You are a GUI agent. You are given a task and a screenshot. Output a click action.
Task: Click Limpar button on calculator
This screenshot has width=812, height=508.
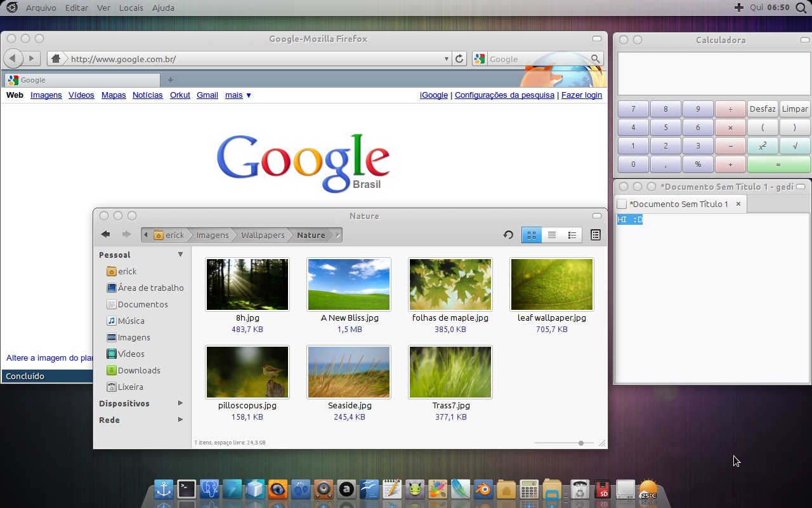tap(795, 109)
